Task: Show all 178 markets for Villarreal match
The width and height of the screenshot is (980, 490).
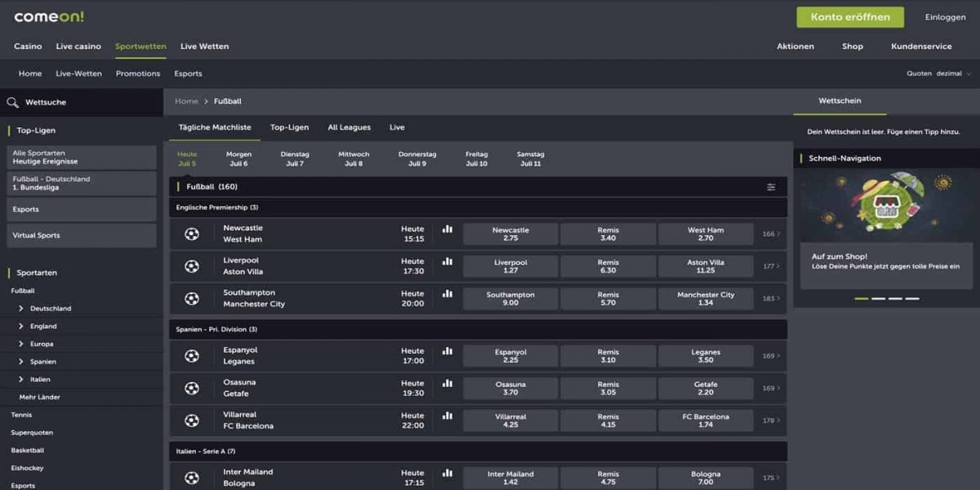Action: point(771,421)
